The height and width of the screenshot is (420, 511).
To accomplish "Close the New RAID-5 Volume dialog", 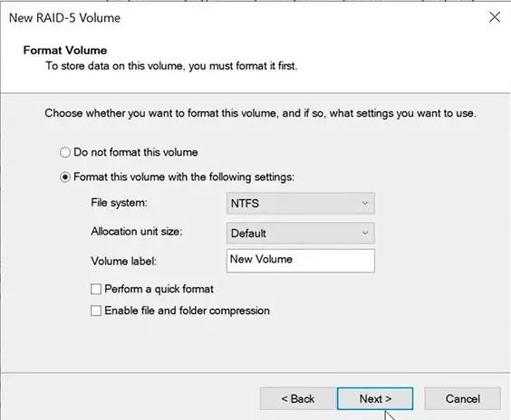I will (x=495, y=17).
